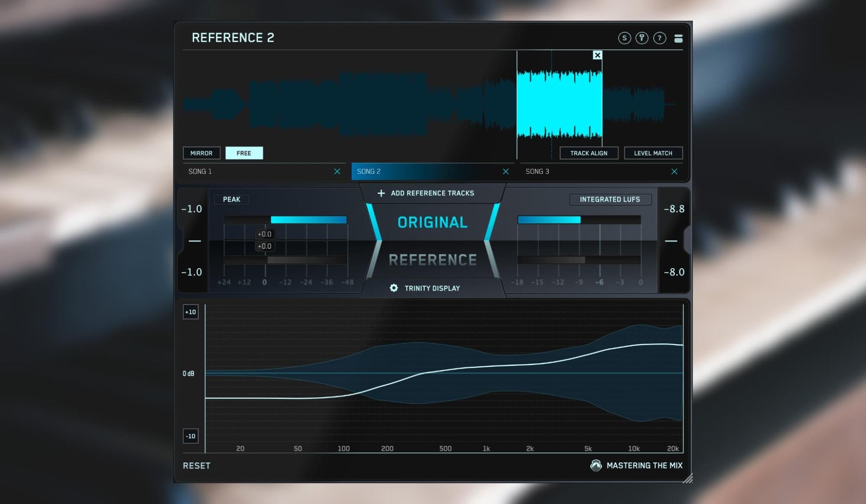Viewport: 866px width, 504px height.
Task: Click the 100 frequency label
Action: (344, 449)
